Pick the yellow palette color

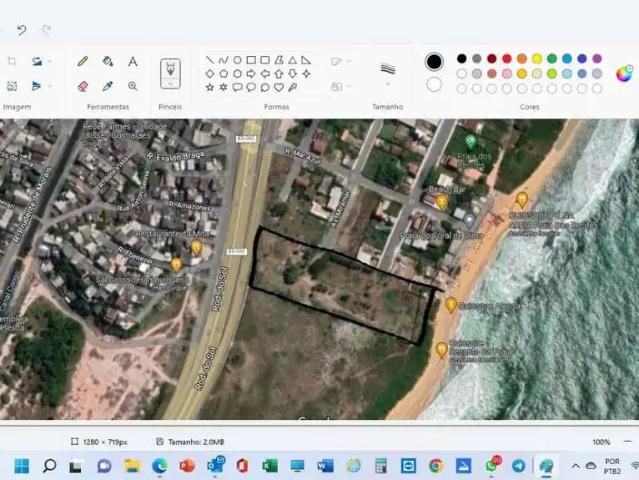coord(537,59)
